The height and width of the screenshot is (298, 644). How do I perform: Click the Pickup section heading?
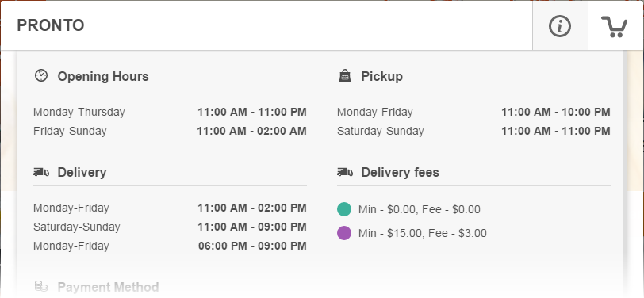coord(382,76)
